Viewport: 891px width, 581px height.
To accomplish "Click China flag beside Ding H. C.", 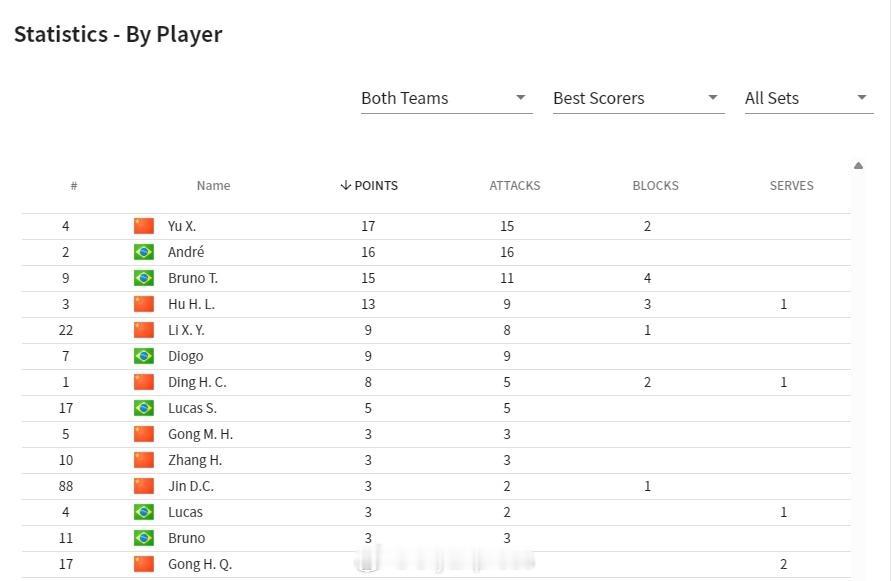I will coord(144,382).
